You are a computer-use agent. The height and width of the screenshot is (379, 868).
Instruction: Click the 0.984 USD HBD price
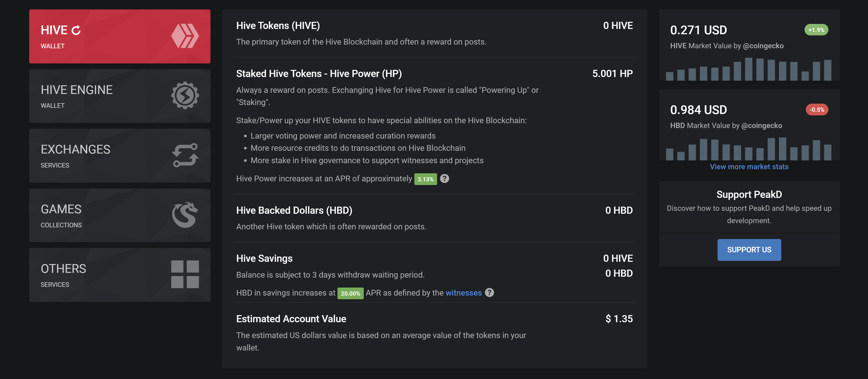698,110
